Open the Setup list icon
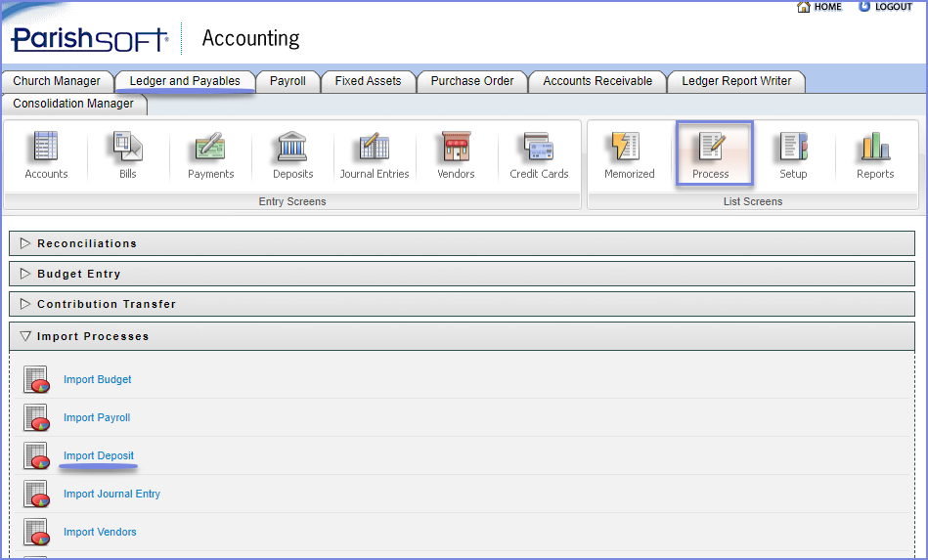 tap(793, 147)
